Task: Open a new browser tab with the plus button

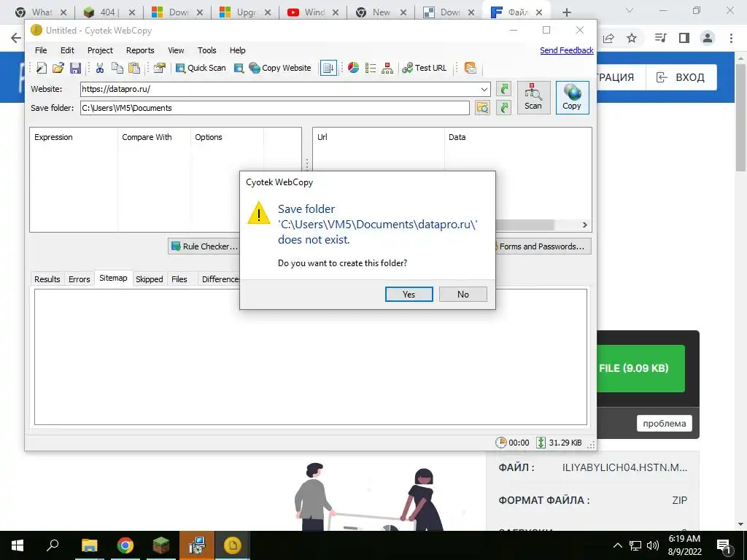Action: click(x=566, y=12)
